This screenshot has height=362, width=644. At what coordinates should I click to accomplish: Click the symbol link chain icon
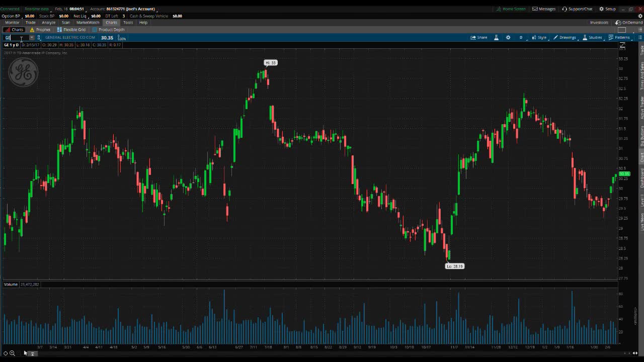39,38
